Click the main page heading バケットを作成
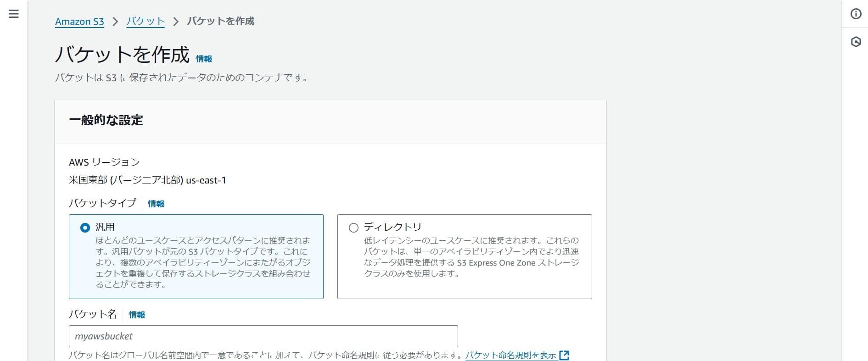Image resolution: width=868 pixels, height=361 pixels. [122, 55]
